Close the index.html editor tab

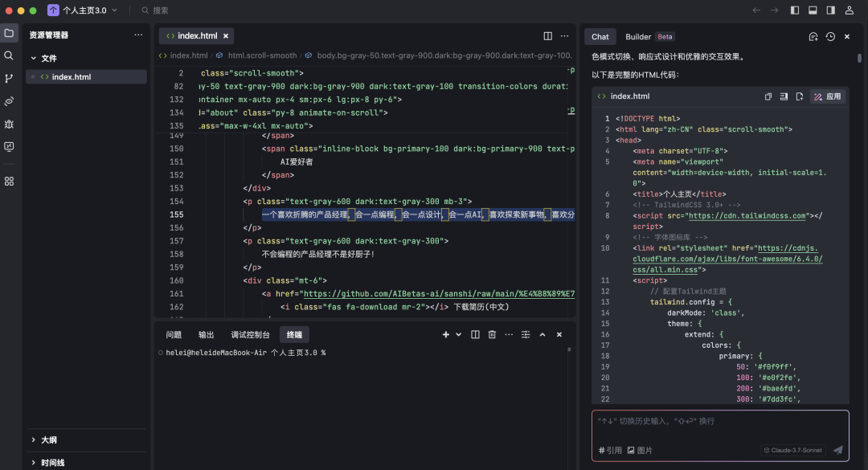[x=226, y=36]
